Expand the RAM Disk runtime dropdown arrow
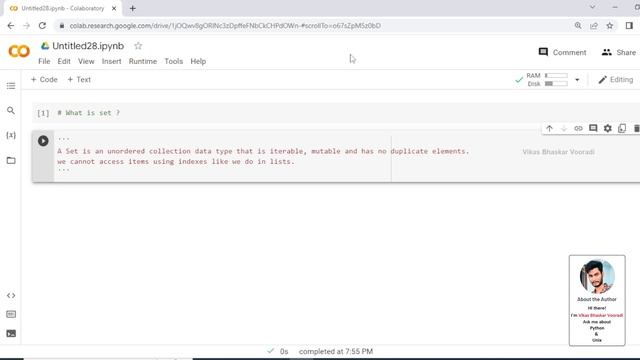 (x=577, y=80)
